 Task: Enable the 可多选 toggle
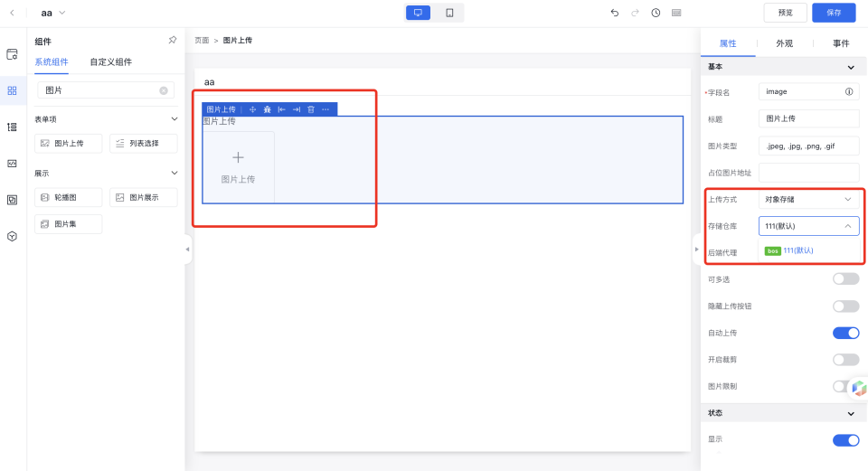pyautogui.click(x=845, y=279)
